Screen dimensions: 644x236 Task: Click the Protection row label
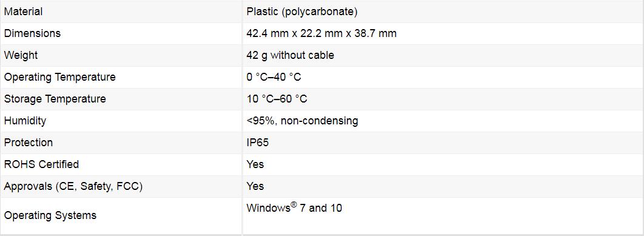click(x=29, y=143)
